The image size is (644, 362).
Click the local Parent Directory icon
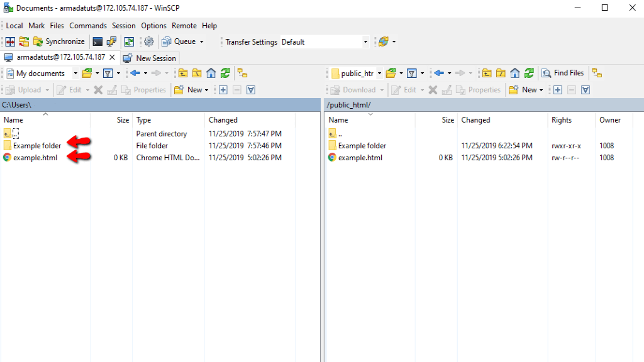pyautogui.click(x=183, y=74)
